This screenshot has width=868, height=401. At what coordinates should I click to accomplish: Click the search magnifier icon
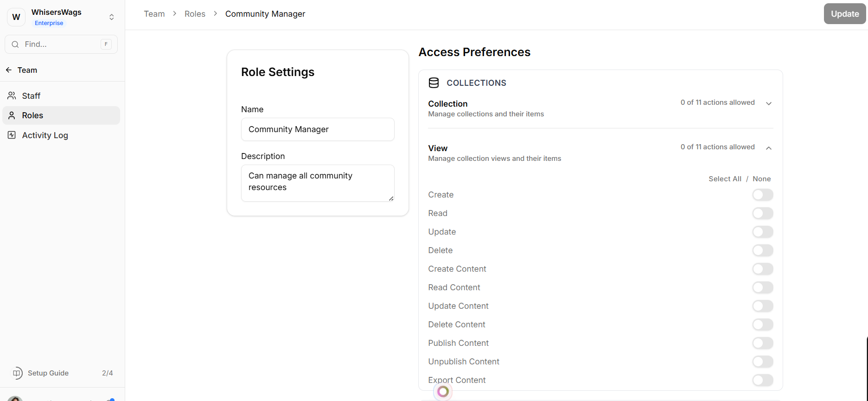coord(15,45)
